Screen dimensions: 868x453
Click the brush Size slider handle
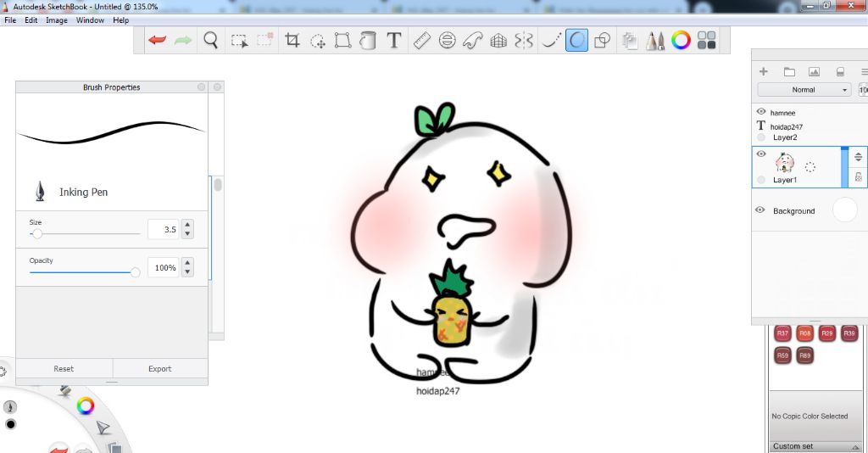[x=37, y=233]
